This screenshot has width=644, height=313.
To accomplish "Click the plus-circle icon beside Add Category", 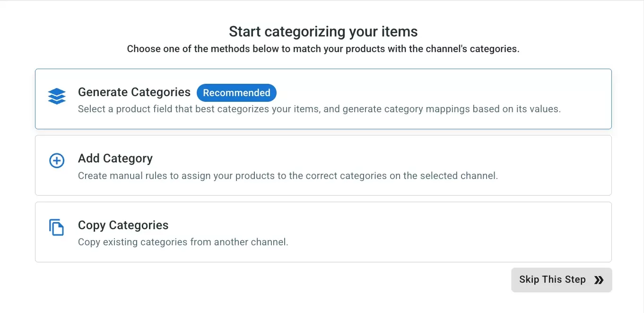I will pos(57,161).
